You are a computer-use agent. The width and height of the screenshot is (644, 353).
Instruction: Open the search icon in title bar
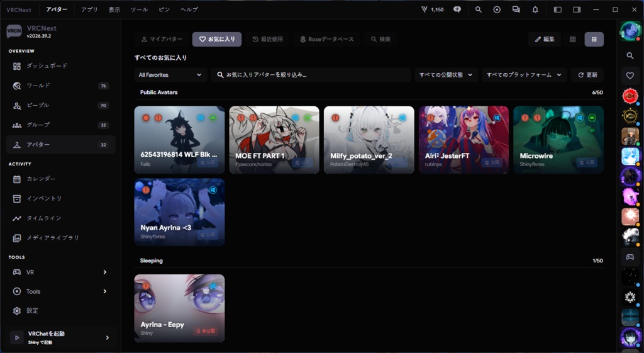478,9
